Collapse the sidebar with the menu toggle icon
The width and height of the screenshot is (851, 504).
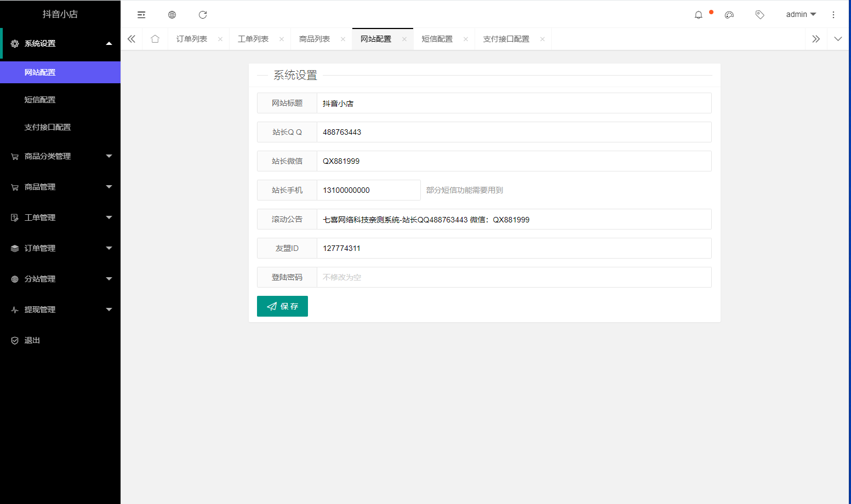(x=141, y=14)
